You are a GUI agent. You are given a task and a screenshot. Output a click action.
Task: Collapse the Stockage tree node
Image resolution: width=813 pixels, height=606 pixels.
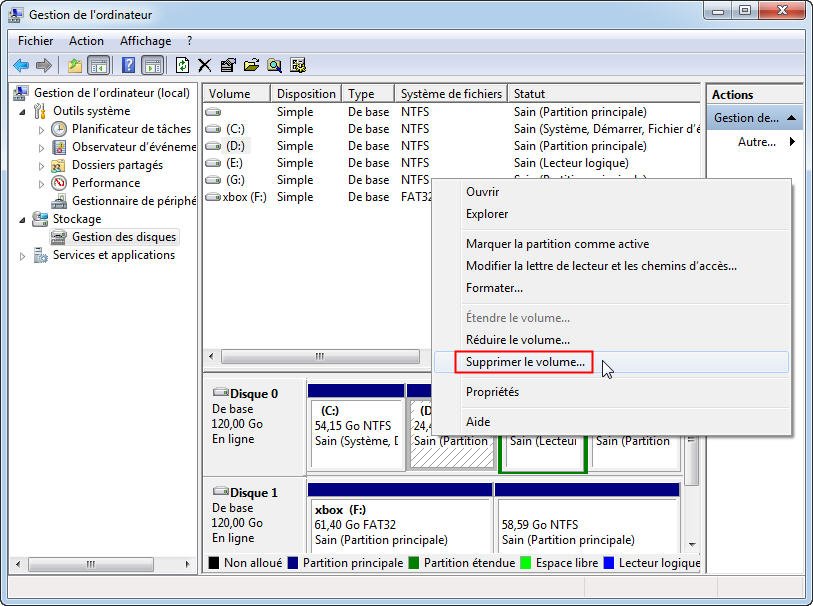coord(22,220)
